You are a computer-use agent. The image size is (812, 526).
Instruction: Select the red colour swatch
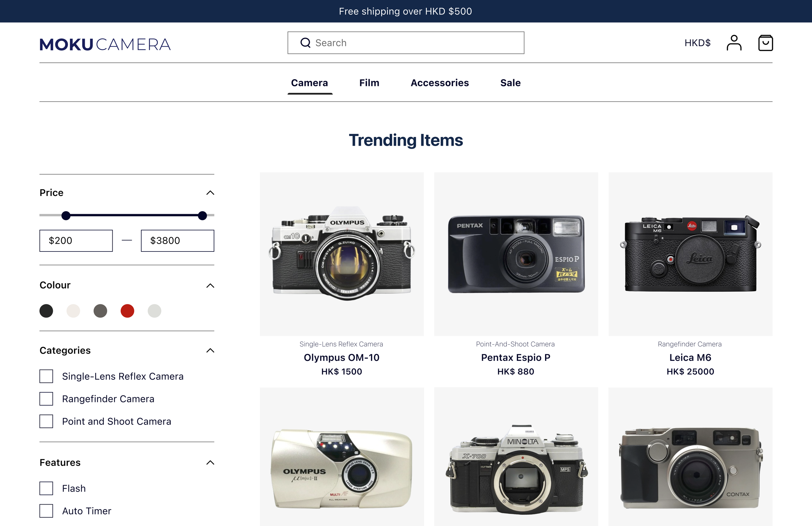pyautogui.click(x=127, y=311)
